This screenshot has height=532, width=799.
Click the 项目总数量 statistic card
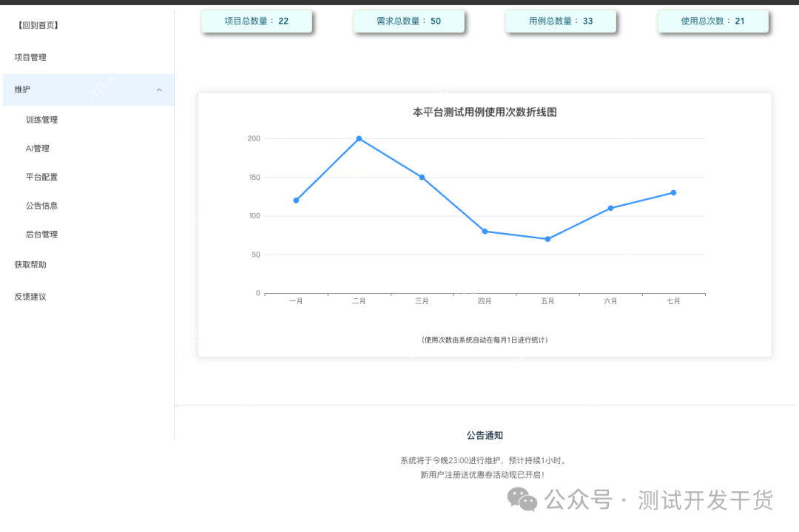257,21
